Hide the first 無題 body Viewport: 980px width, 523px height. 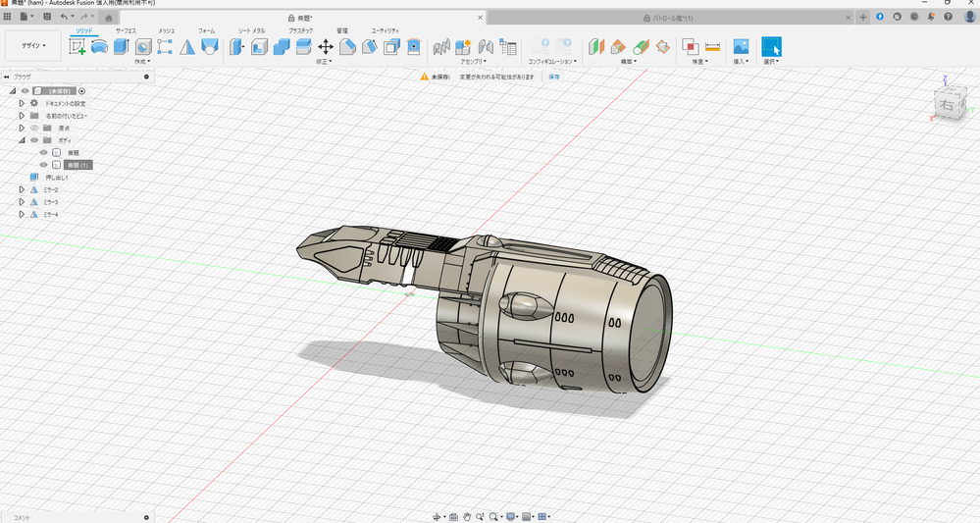[43, 152]
